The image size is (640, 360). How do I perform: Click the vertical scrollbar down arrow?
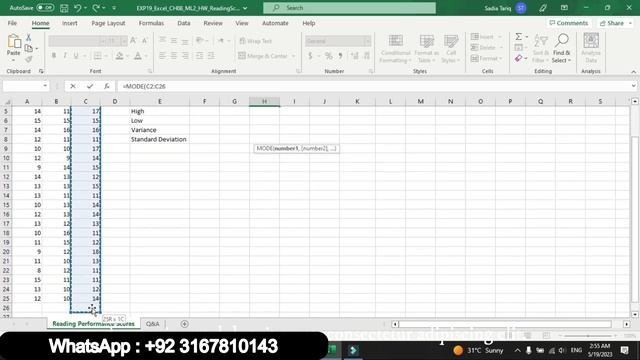[635, 314]
